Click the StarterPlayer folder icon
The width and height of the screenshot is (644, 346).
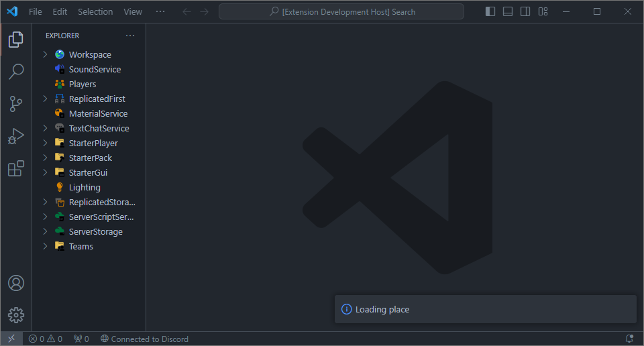60,143
